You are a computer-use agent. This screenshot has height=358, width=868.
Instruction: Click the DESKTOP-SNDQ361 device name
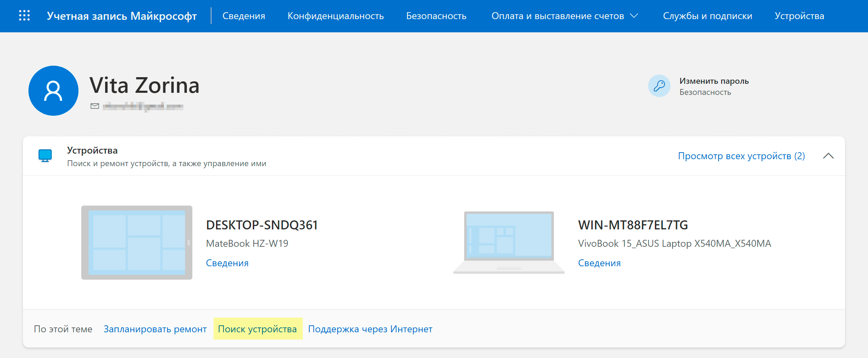point(262,225)
